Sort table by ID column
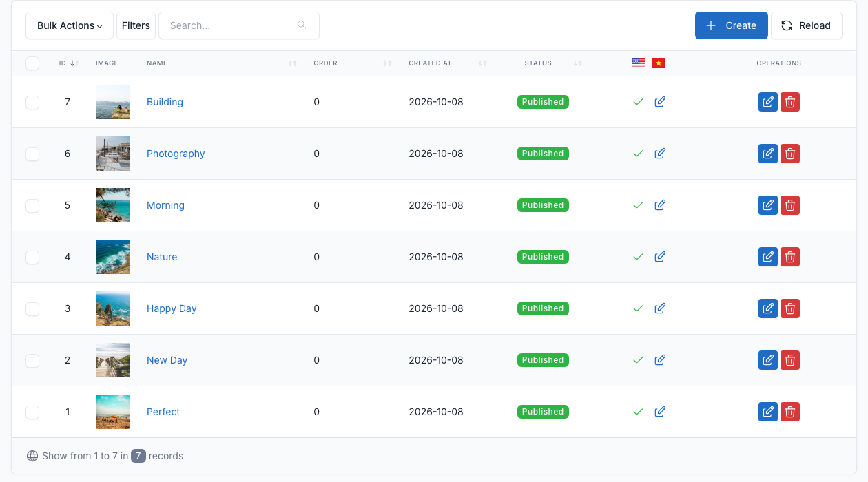 point(69,63)
